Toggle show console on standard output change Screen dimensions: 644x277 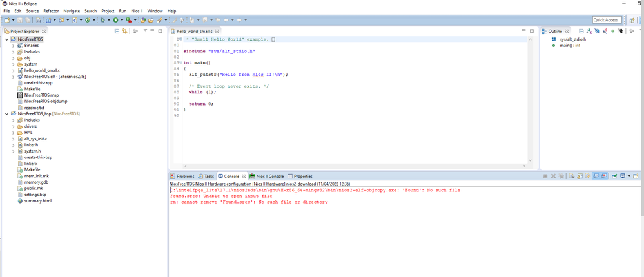coord(596,176)
